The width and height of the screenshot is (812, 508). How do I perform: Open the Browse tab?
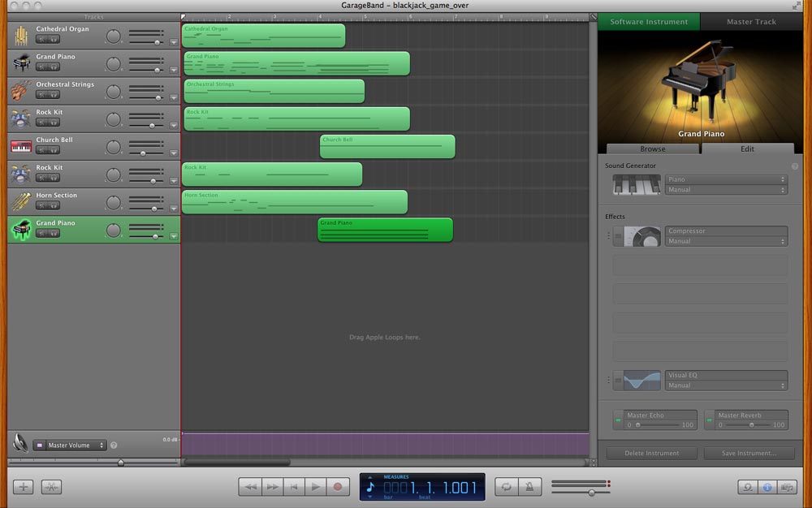tap(653, 149)
